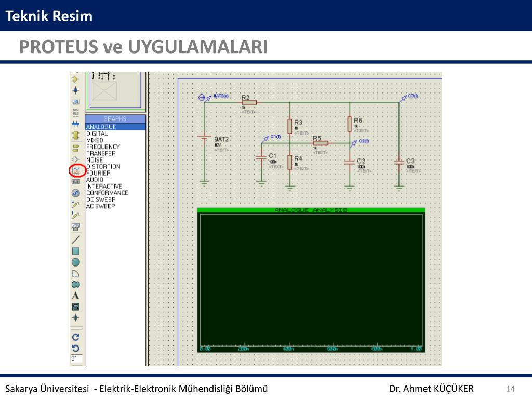Select INTERACTIVE graph type

click(104, 187)
